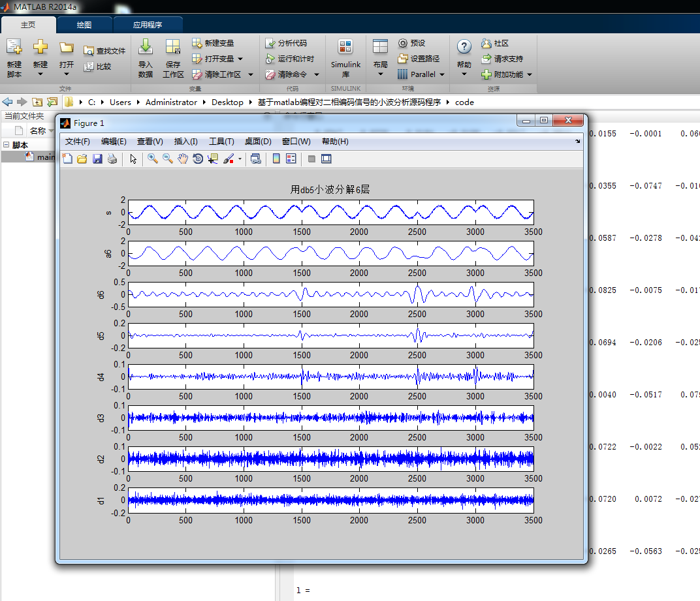This screenshot has width=700, height=601.
Task: Expand the 清除命令 dropdown arrow
Action: (x=317, y=74)
